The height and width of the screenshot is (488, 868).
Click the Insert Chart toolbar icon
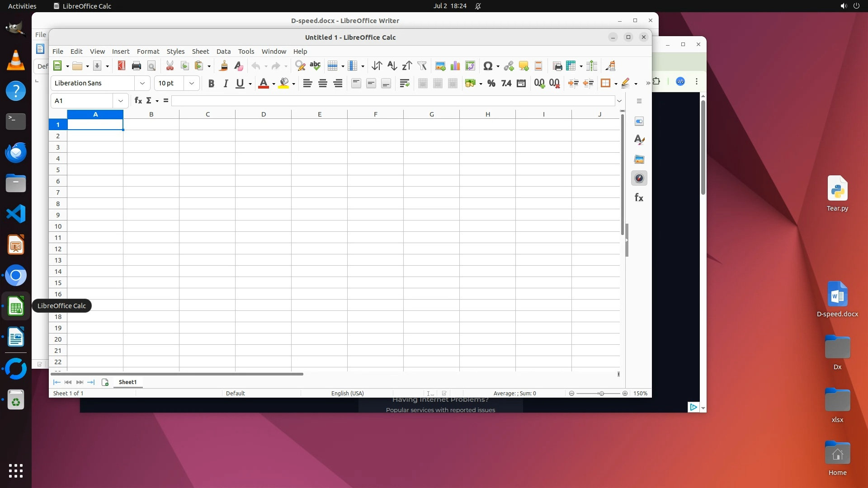(455, 66)
